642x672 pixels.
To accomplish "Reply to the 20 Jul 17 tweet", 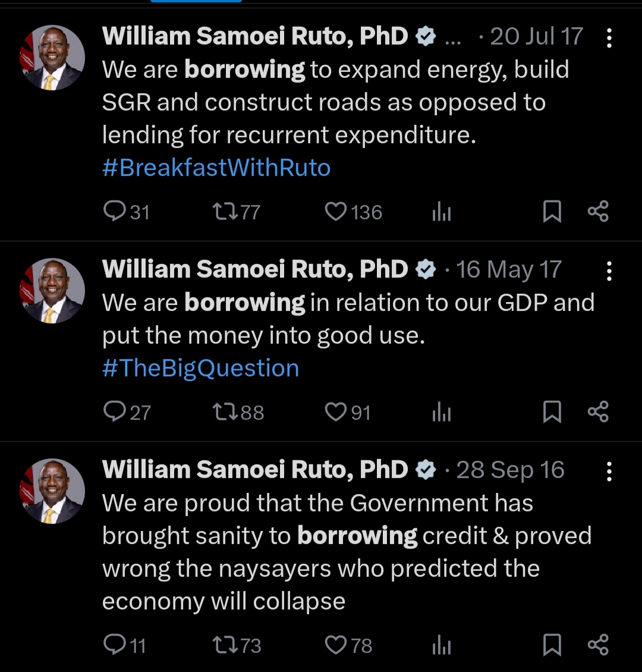I will (113, 212).
